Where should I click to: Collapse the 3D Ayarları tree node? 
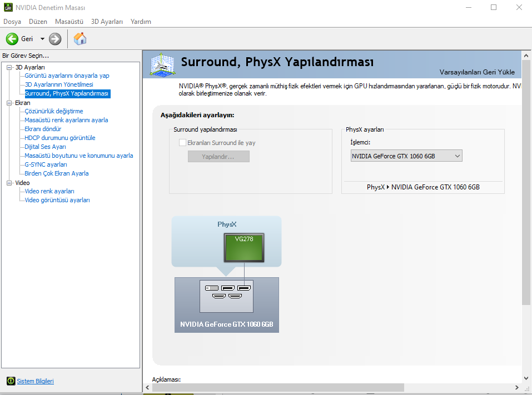click(9, 67)
